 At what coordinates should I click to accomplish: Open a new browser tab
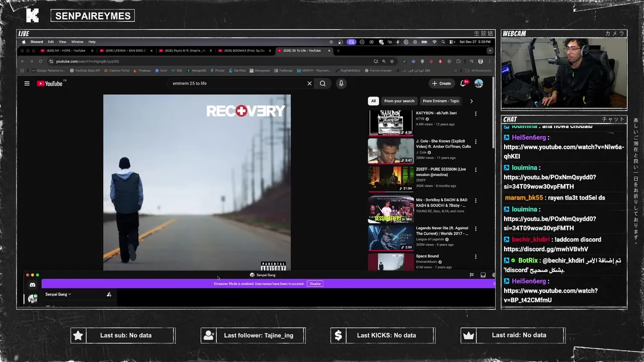tap(338, 51)
